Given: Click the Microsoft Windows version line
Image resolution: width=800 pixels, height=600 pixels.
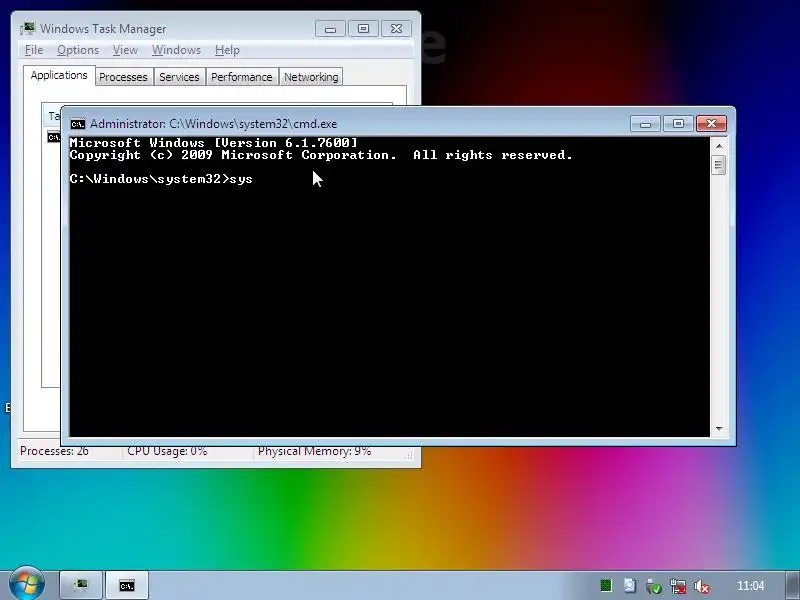Looking at the screenshot, I should point(213,143).
